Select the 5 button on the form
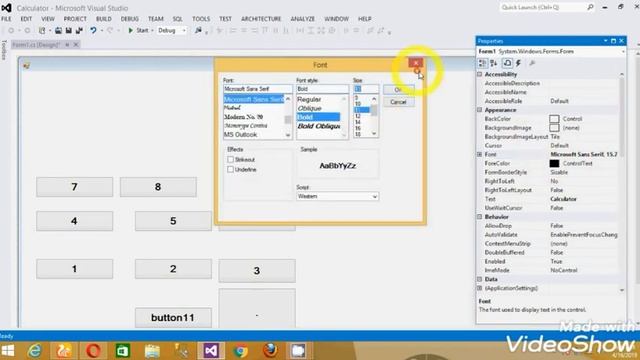The image size is (640, 360). 173,221
